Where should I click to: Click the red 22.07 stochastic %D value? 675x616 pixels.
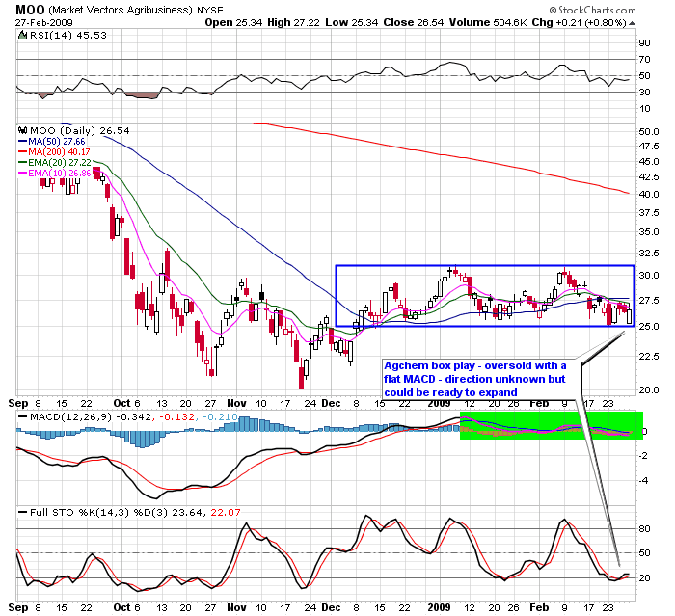(x=226, y=512)
